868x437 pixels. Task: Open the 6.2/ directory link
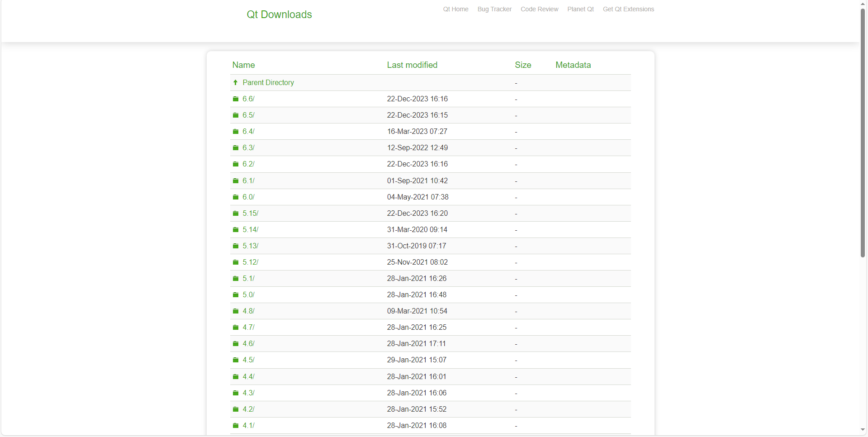tap(248, 164)
